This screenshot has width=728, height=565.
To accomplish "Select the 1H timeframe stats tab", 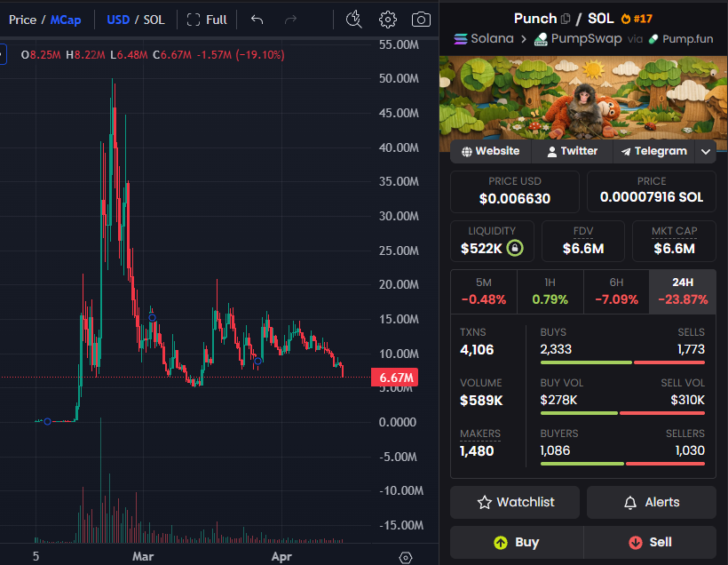I will point(550,291).
